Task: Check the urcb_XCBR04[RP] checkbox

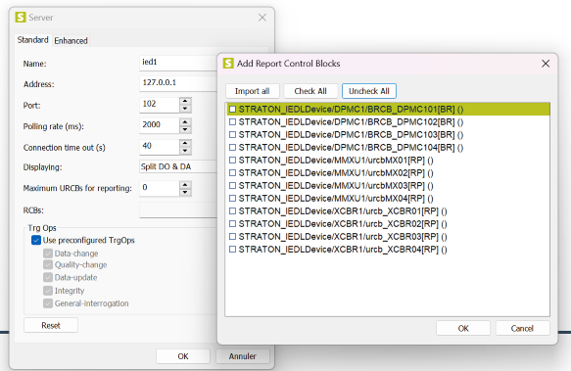Action: coord(232,249)
